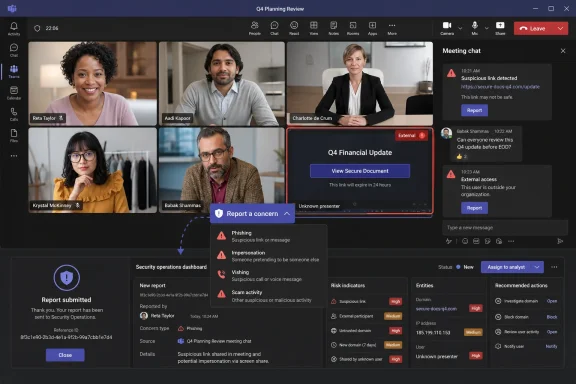576x384 pixels.
Task: Open Activity in the left sidebar
Action: click(x=14, y=29)
